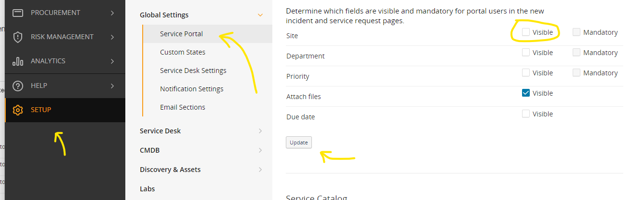This screenshot has width=644, height=200.
Task: Click the Help question mark icon
Action: click(x=18, y=86)
